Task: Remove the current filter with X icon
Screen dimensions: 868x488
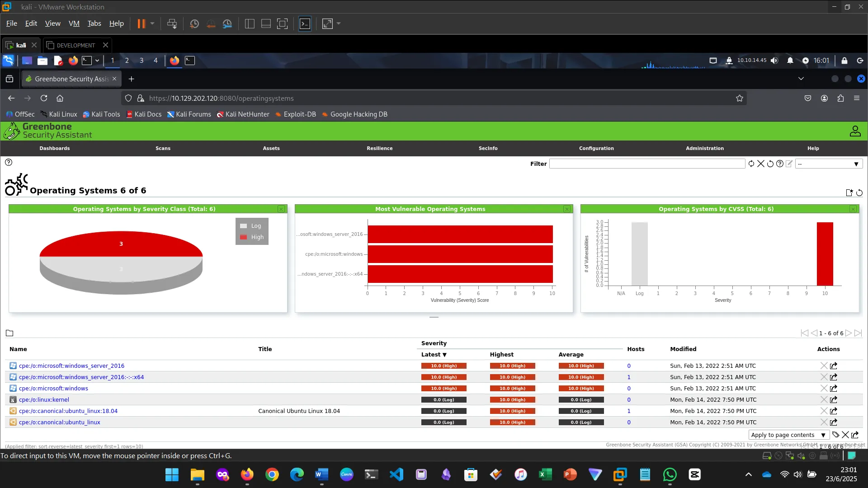Action: click(761, 164)
